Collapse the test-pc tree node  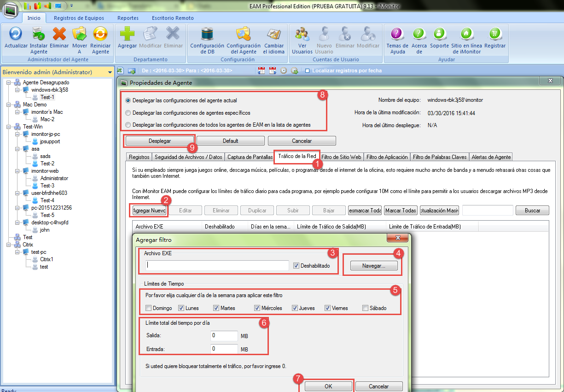pos(17,252)
